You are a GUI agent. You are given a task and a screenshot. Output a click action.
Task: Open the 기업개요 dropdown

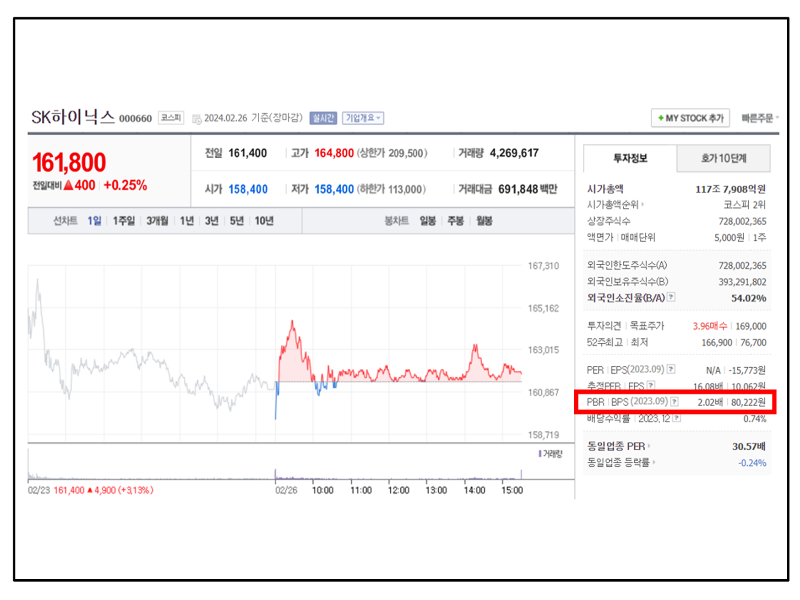(x=363, y=118)
